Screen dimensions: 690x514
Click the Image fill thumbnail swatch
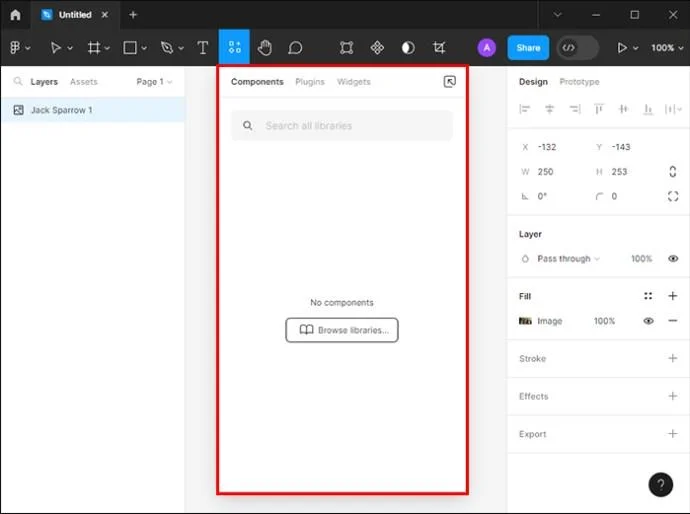click(525, 321)
